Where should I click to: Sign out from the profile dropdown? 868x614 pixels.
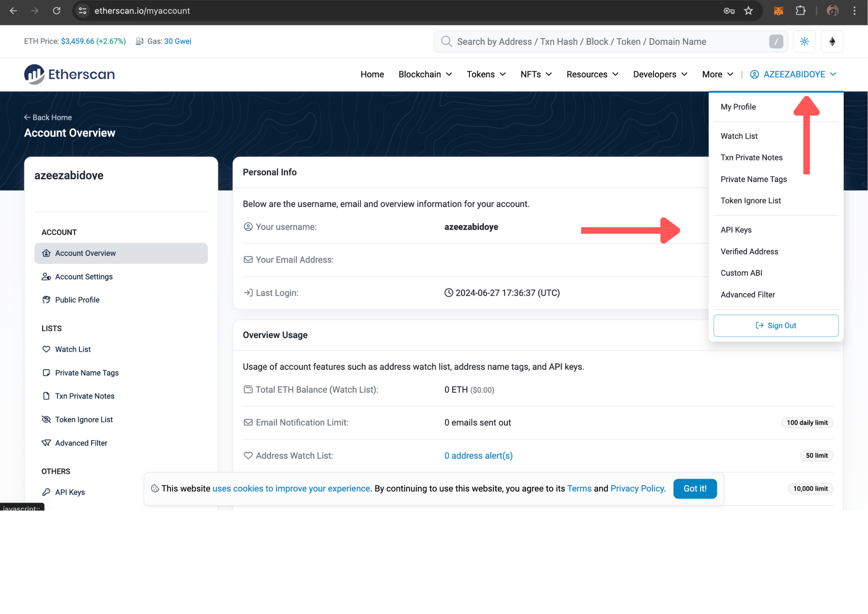pyautogui.click(x=776, y=325)
